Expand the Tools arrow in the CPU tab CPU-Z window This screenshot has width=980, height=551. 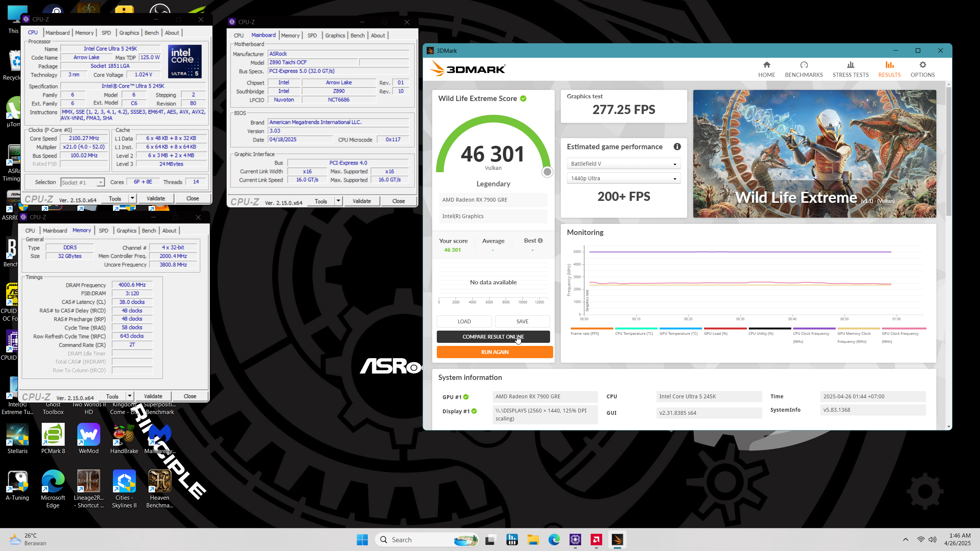tap(132, 198)
